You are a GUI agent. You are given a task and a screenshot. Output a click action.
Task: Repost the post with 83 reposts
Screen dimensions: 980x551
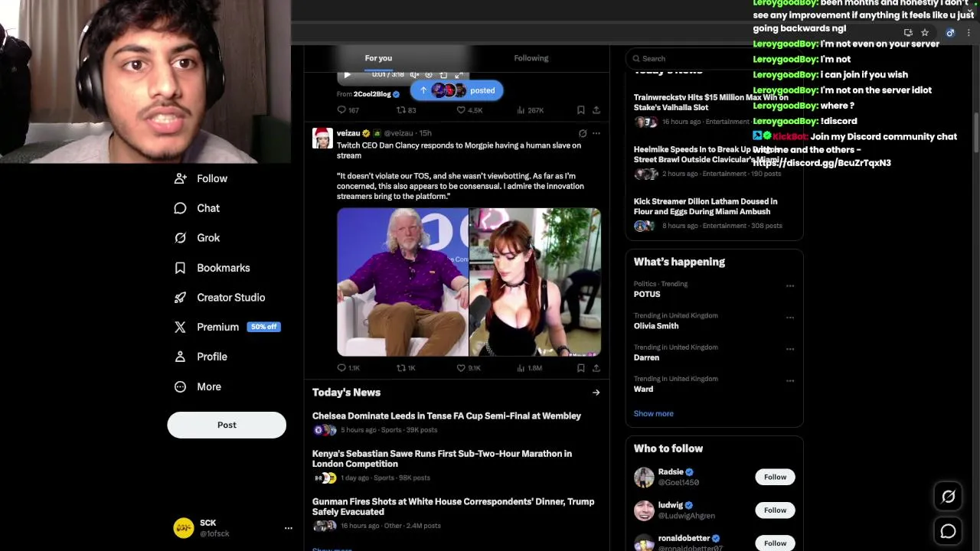pos(406,110)
